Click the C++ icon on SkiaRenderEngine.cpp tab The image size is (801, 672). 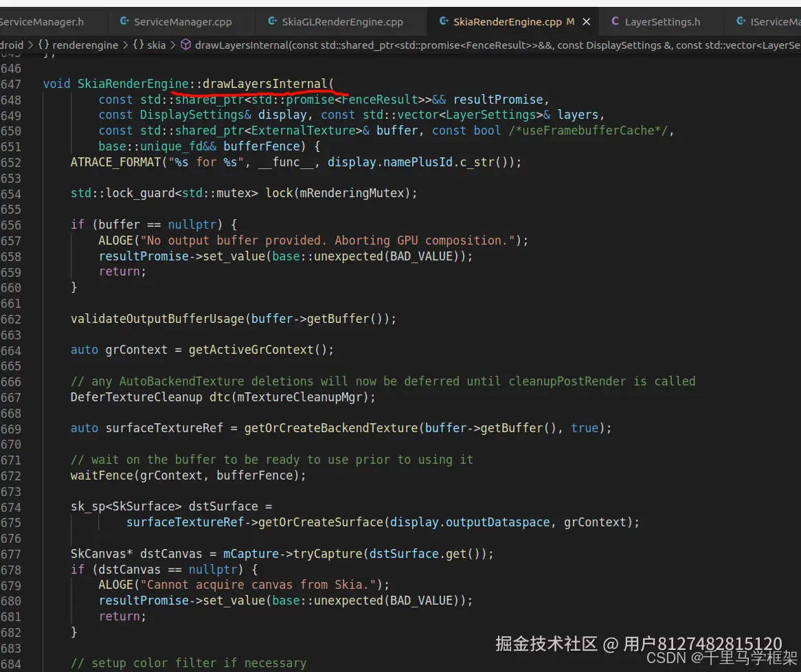coord(444,21)
